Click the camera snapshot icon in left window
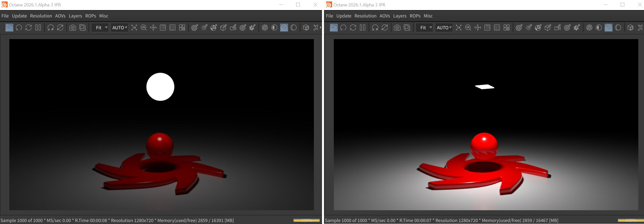The height and width of the screenshot is (224, 644). click(x=73, y=28)
